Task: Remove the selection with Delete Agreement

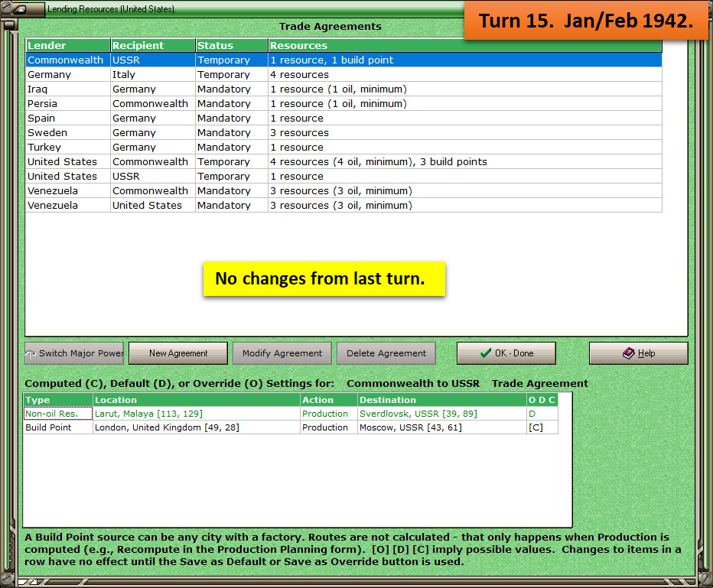Action: [x=386, y=353]
